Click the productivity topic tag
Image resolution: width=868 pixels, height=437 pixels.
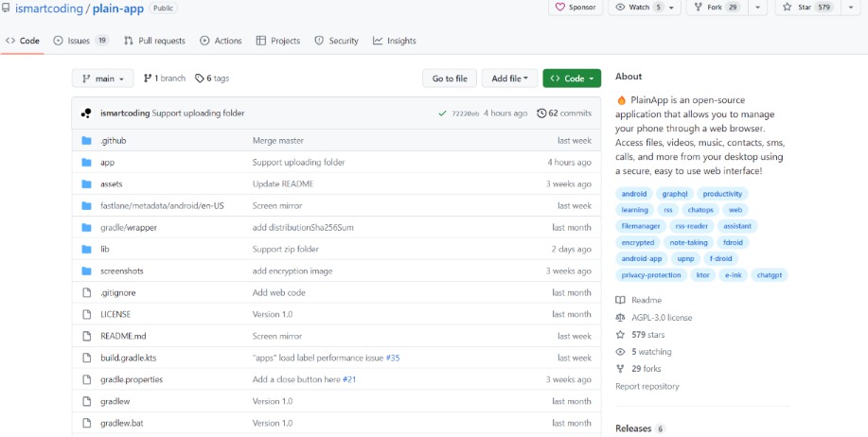click(722, 194)
